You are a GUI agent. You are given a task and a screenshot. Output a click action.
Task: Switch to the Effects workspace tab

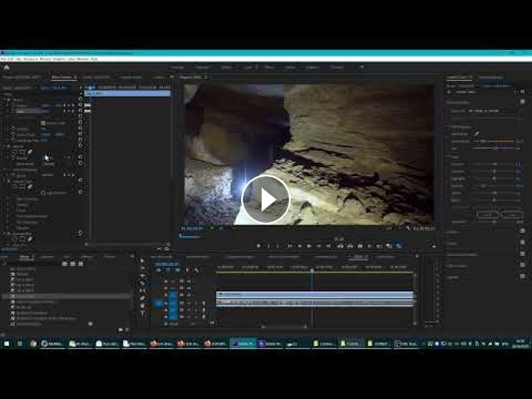(x=269, y=67)
